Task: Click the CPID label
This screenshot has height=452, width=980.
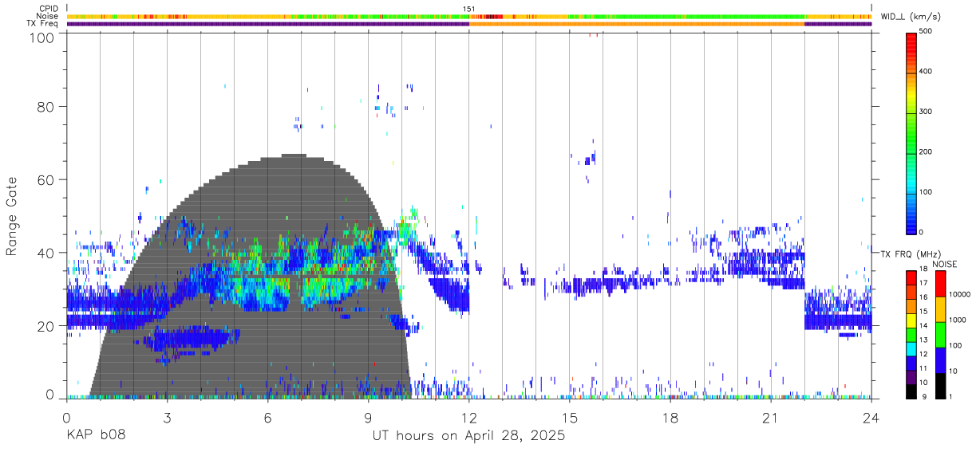Action: pos(48,9)
